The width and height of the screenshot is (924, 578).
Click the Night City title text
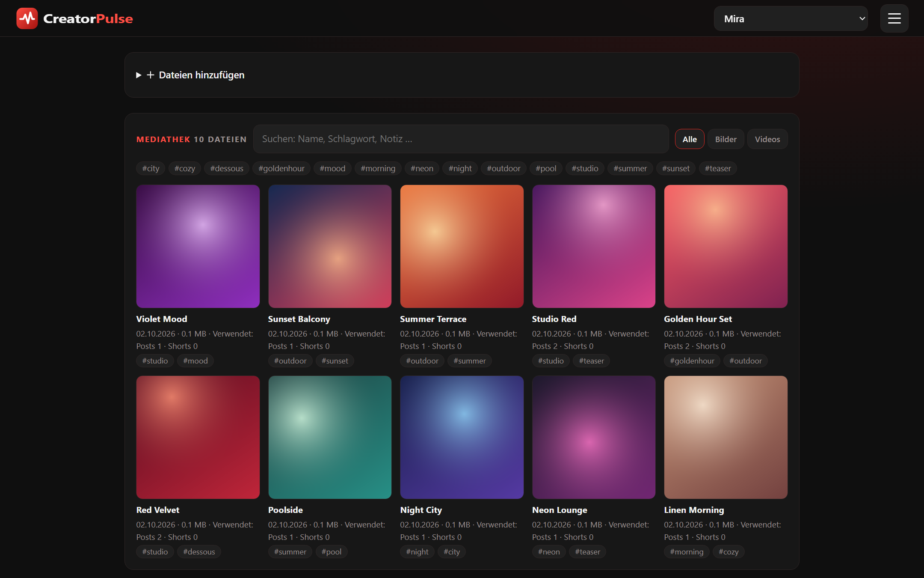pyautogui.click(x=421, y=510)
